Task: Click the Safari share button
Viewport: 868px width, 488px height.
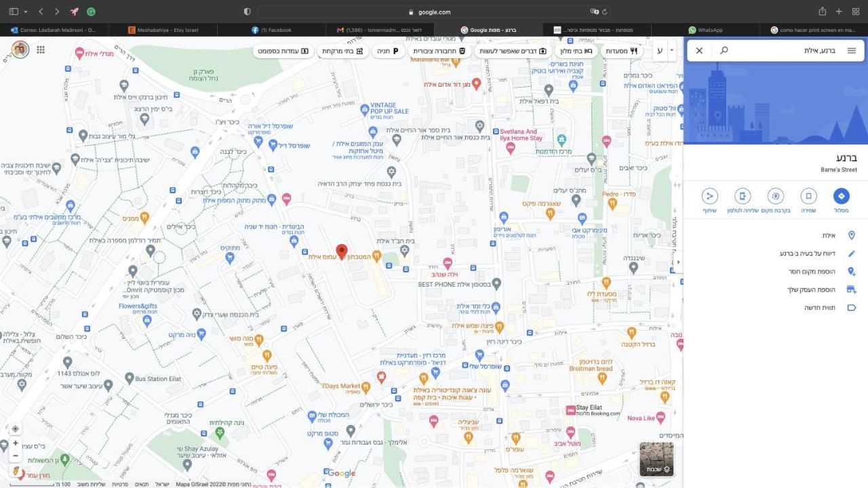Action: coord(822,12)
